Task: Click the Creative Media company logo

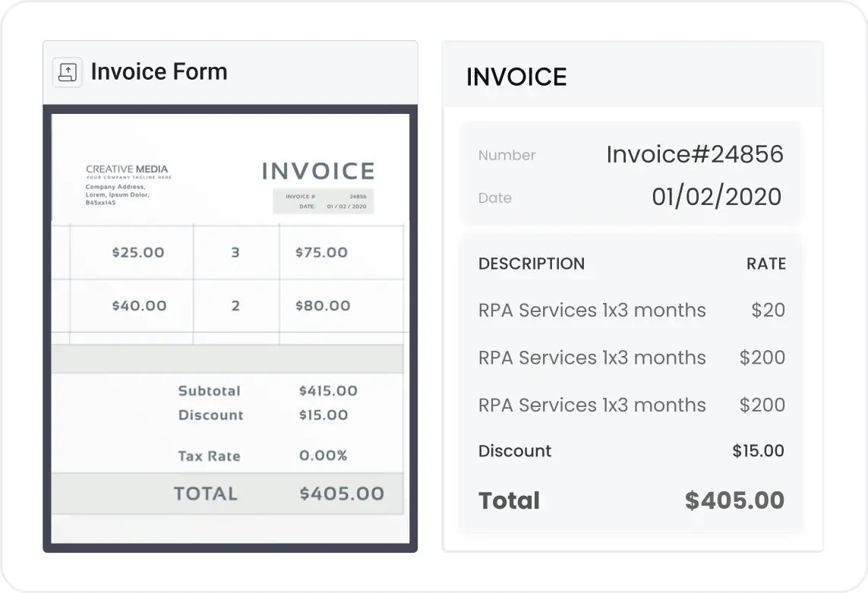Action: click(128, 172)
